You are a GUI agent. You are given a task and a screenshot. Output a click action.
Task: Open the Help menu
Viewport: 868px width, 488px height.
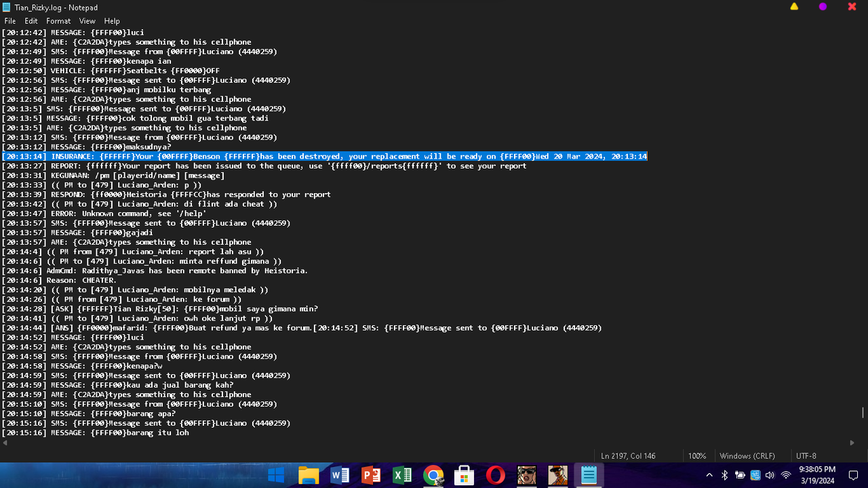112,21
